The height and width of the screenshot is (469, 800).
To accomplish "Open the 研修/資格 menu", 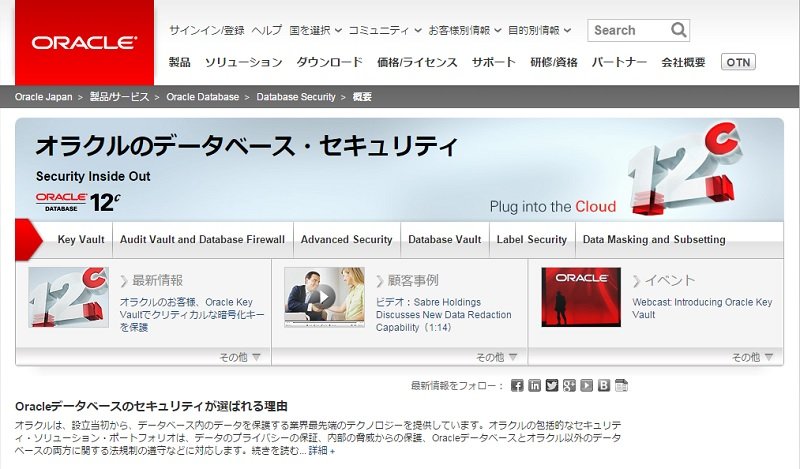I will (554, 62).
